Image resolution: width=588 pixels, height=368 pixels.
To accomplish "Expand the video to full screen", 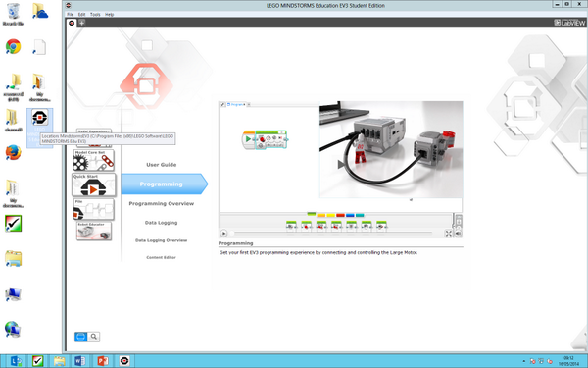I will pyautogui.click(x=449, y=234).
